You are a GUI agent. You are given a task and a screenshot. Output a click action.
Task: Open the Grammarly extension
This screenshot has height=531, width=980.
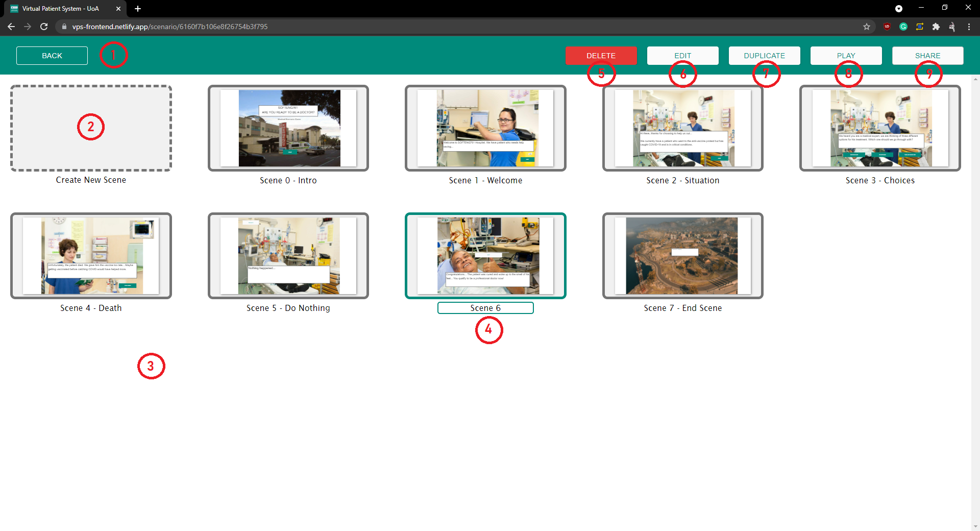903,27
